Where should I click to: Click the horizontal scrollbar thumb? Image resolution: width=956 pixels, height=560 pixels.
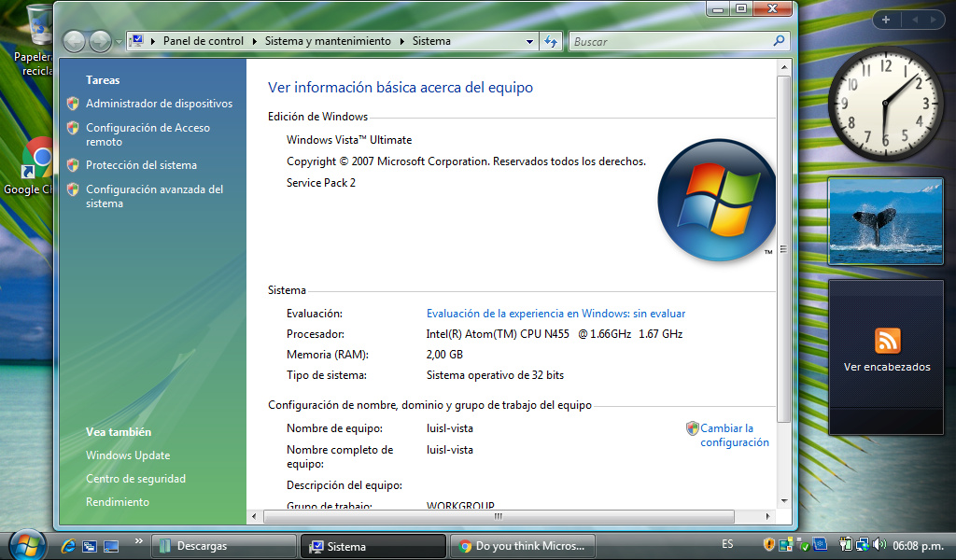[x=499, y=516]
